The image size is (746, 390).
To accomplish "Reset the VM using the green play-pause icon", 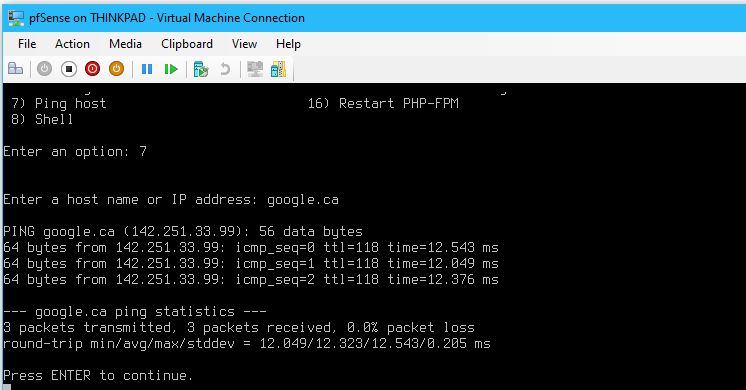I will click(x=171, y=69).
